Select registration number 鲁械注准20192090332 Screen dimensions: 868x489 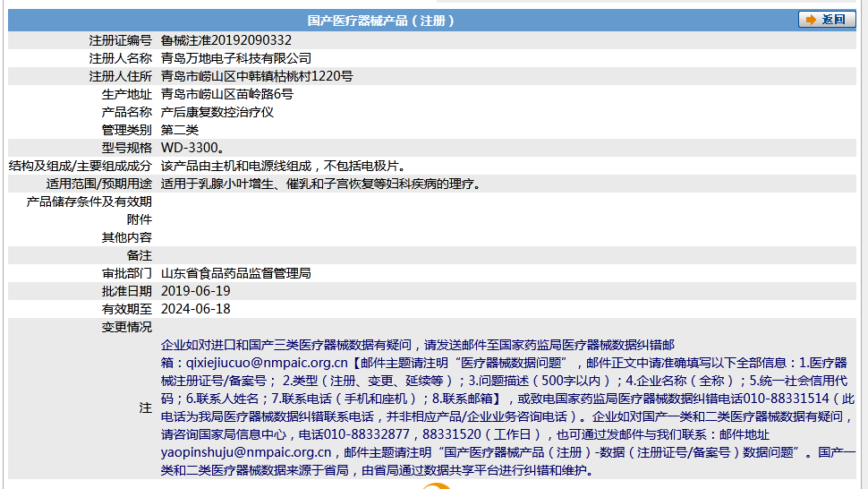[x=226, y=40]
